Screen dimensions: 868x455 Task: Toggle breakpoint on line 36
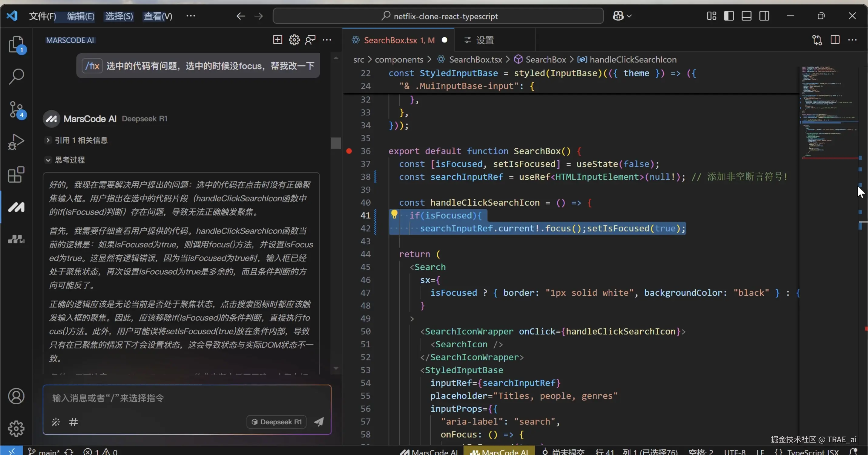click(349, 151)
